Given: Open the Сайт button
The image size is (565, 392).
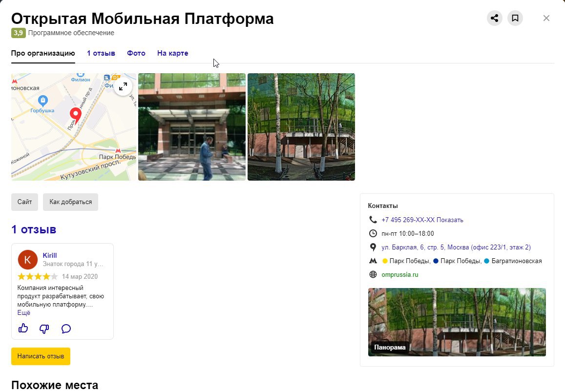Looking at the screenshot, I should click(24, 202).
